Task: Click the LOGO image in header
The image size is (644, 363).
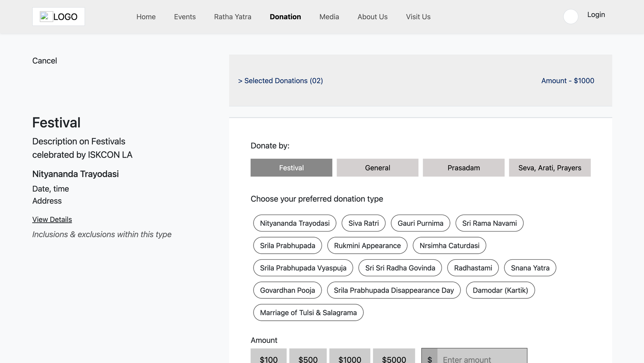Action: [x=58, y=16]
